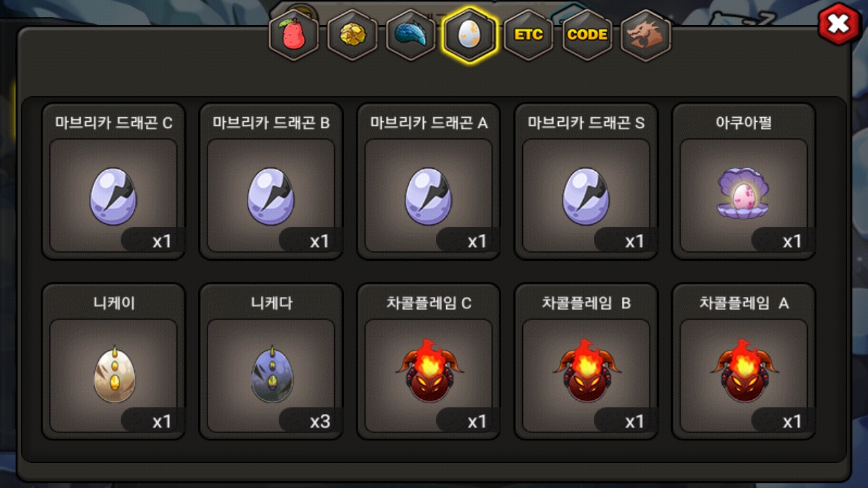Tap the 아쿠아펄 pearl shell egg

744,181
